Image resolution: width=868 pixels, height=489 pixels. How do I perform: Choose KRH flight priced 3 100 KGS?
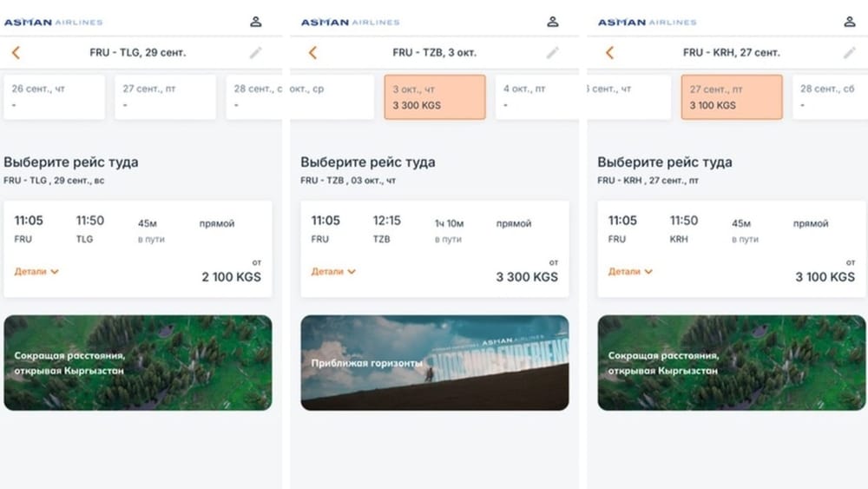tap(732, 248)
